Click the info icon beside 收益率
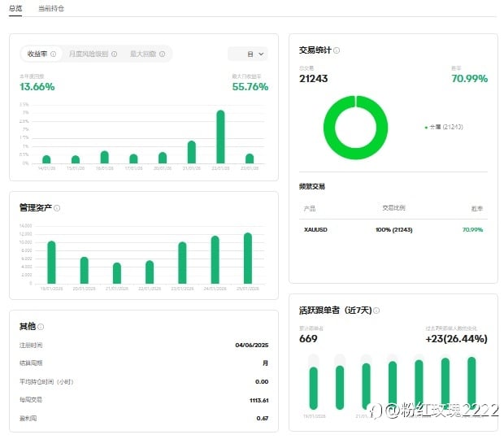Viewport: 504px width, 439px height. coord(54,54)
